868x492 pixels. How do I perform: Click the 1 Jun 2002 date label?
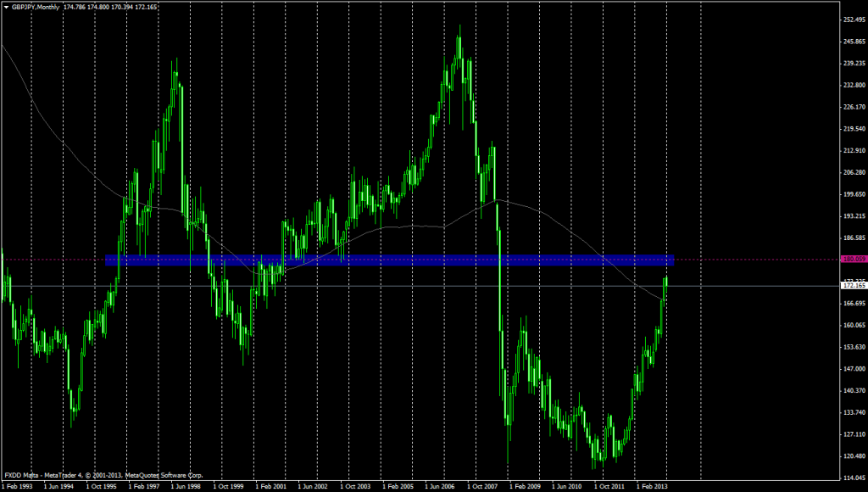313,487
